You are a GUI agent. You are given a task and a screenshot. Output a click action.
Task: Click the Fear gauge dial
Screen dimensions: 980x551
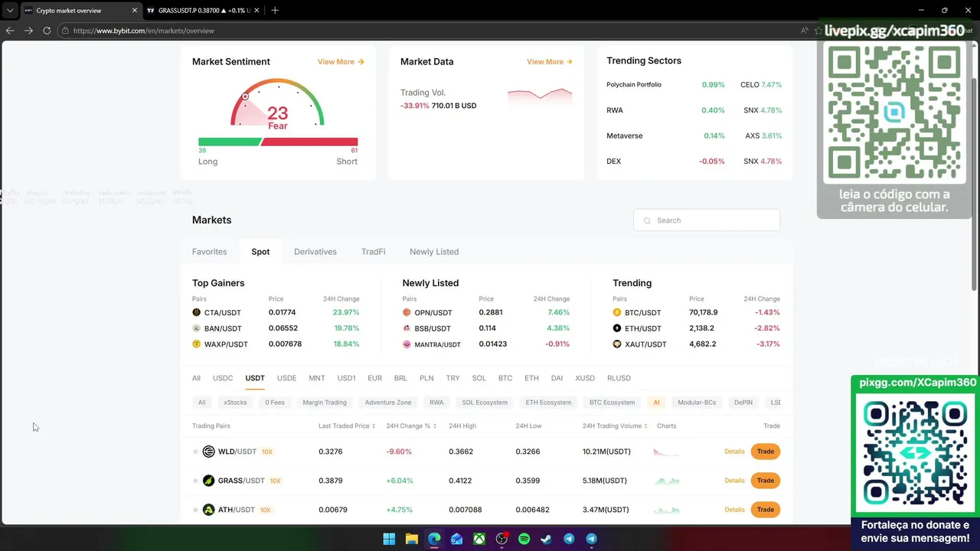(x=277, y=103)
